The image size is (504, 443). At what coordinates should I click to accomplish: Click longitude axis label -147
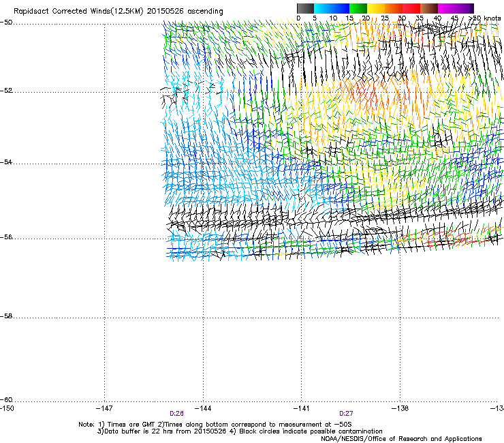(104, 408)
